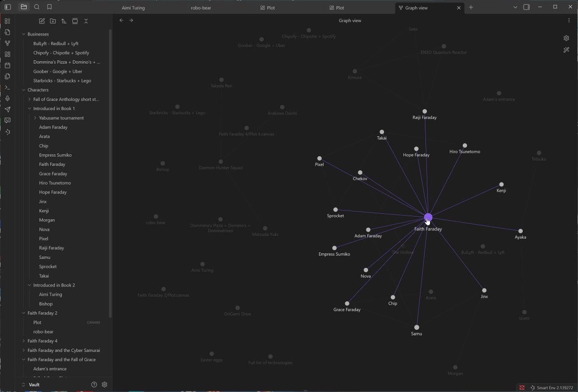Screen dimensions: 578x392
Task: Click the file search icon in the ribbon
Action: click(x=7, y=32)
